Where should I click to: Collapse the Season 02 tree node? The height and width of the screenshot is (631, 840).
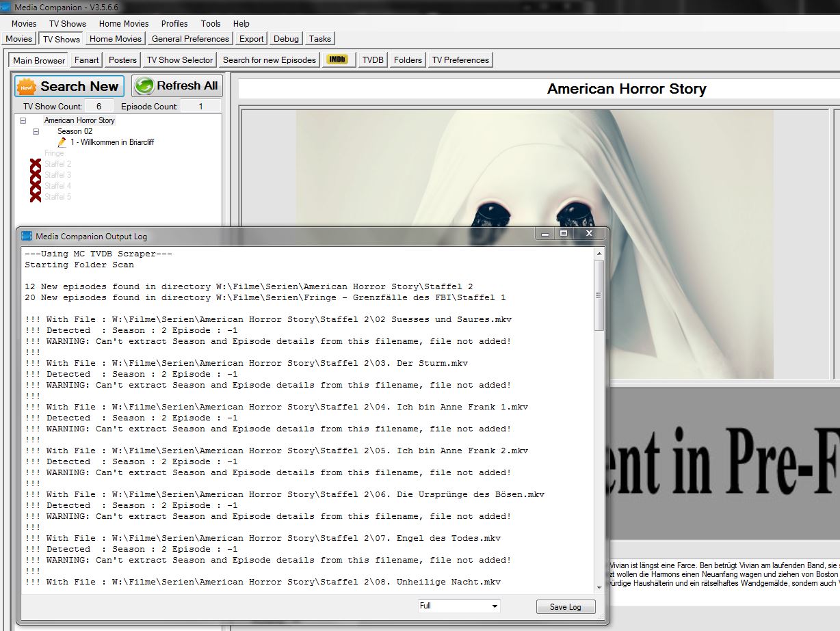tap(36, 131)
